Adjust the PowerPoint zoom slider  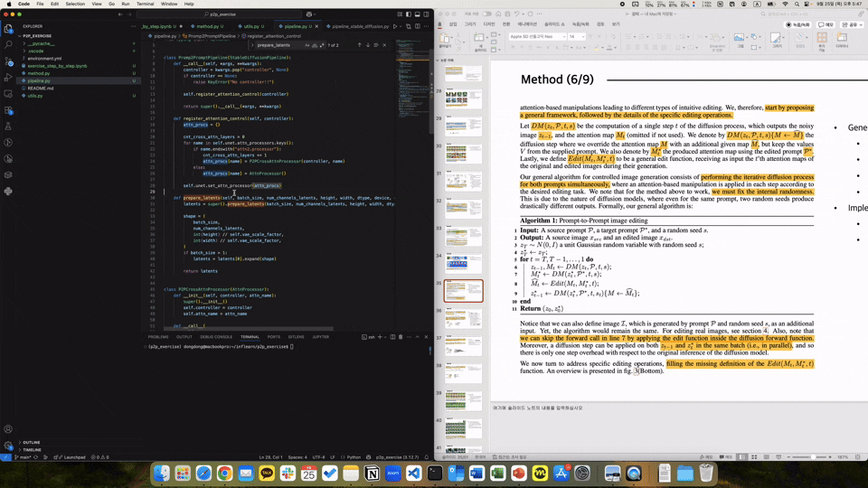pyautogui.click(x=813, y=457)
